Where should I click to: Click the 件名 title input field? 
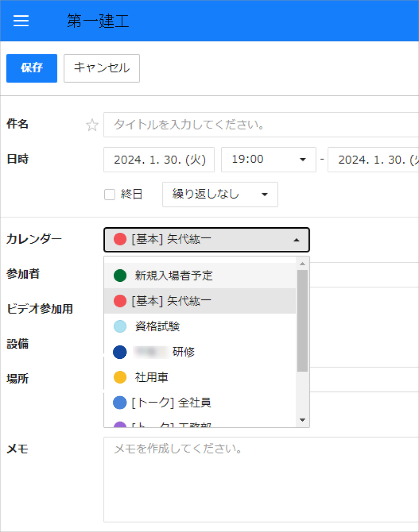(x=260, y=125)
